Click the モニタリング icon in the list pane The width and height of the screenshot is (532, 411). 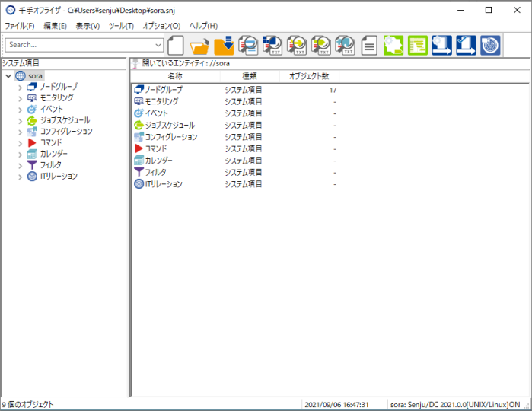click(x=139, y=101)
